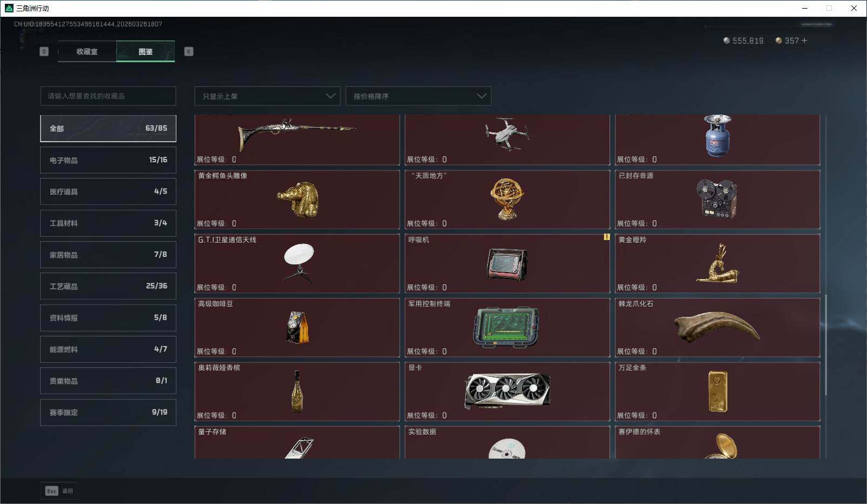Click the Esc key icon at bottom left
This screenshot has width=867, height=504.
click(51, 491)
